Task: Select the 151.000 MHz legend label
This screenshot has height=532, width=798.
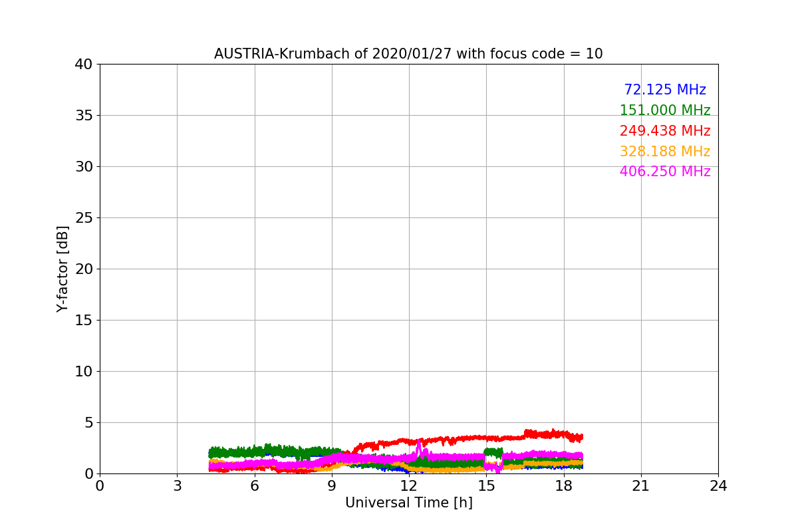Action: pyautogui.click(x=665, y=111)
